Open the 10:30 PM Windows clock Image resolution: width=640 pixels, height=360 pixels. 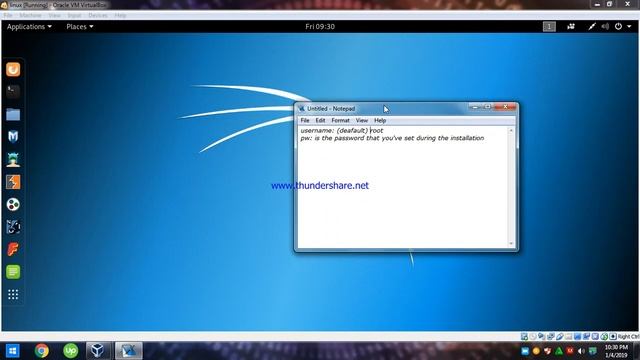pyautogui.click(x=616, y=351)
